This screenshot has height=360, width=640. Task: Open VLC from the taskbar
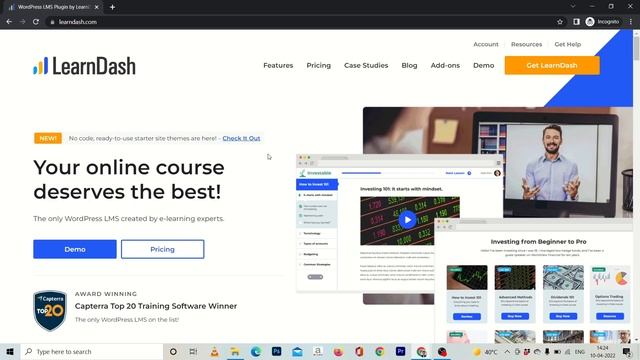[214, 351]
